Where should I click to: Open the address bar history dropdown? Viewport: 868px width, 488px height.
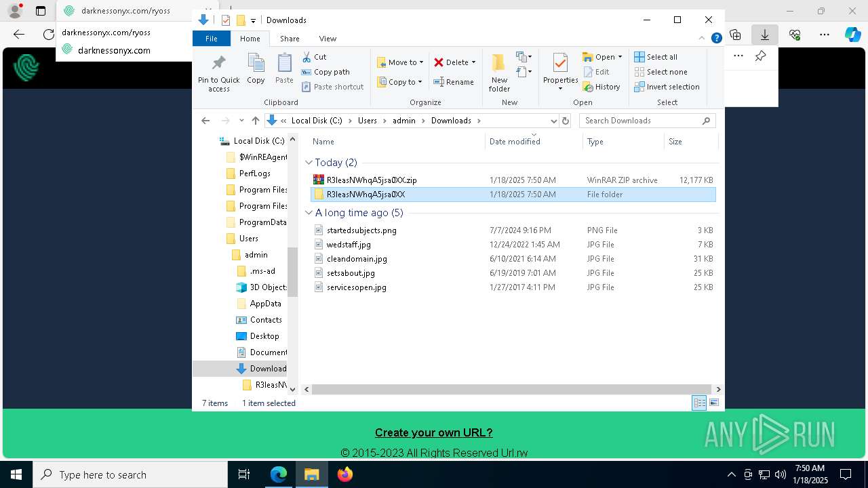coord(553,121)
